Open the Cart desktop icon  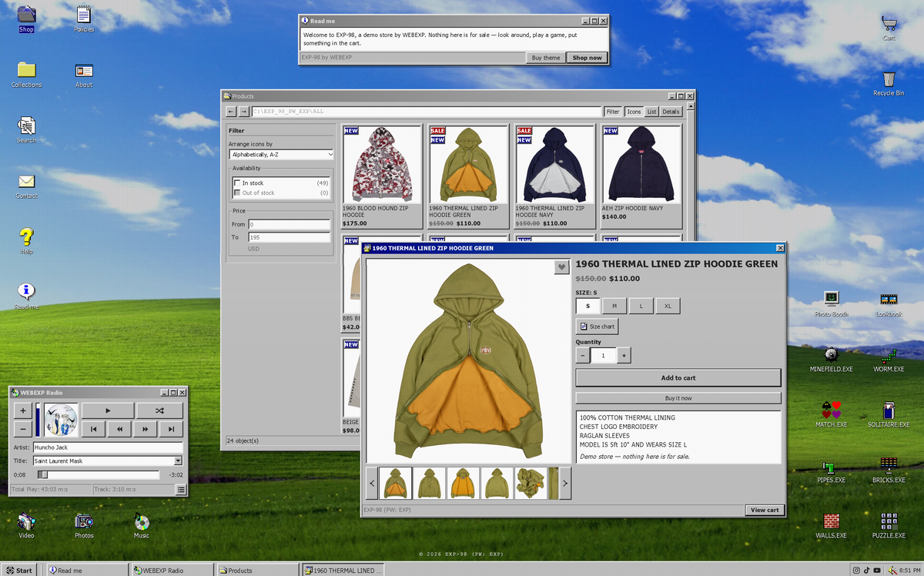point(889,27)
